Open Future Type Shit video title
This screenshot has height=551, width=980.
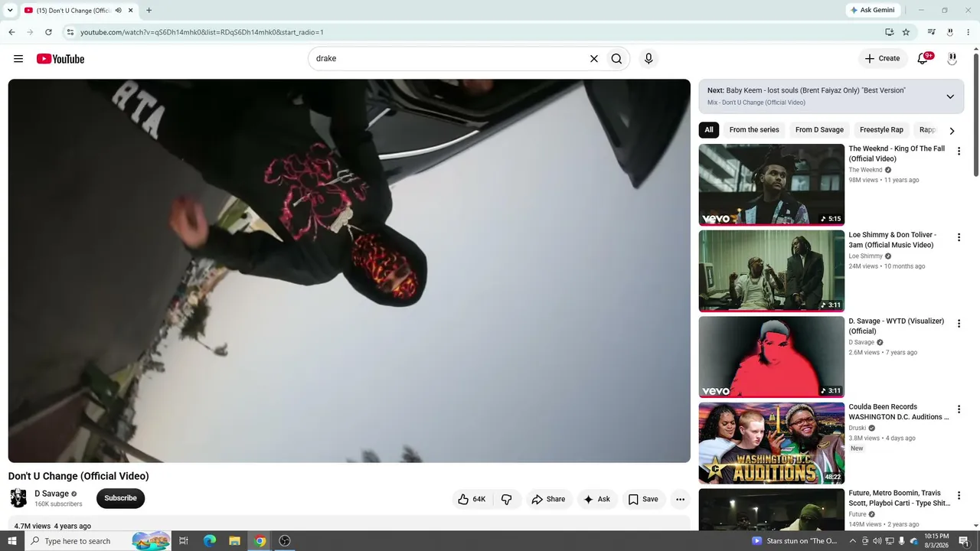(898, 498)
